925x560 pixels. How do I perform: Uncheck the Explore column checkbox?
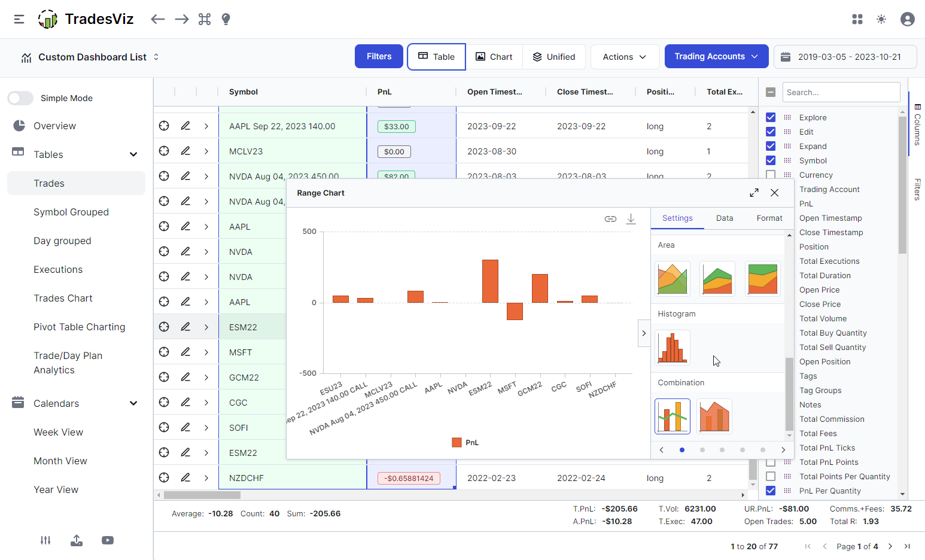(771, 117)
